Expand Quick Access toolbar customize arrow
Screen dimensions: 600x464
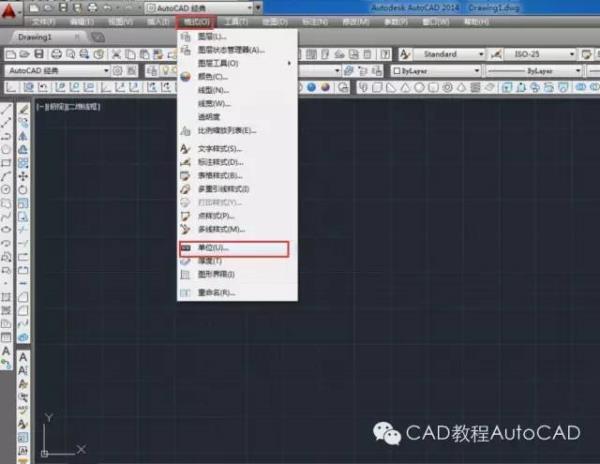tap(258, 8)
